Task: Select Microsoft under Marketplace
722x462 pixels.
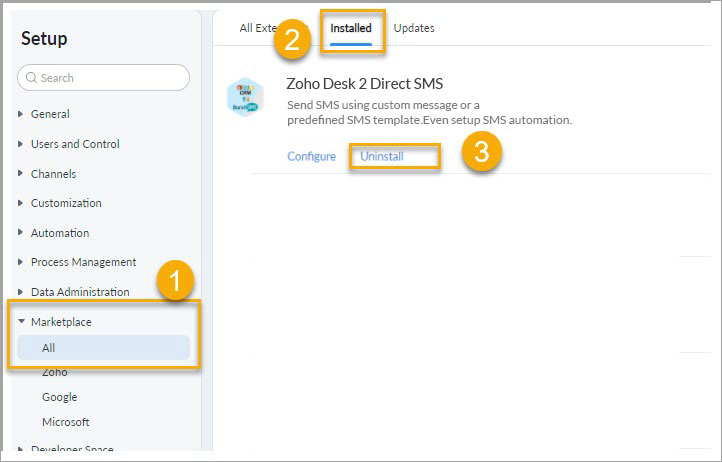Action: coord(65,422)
